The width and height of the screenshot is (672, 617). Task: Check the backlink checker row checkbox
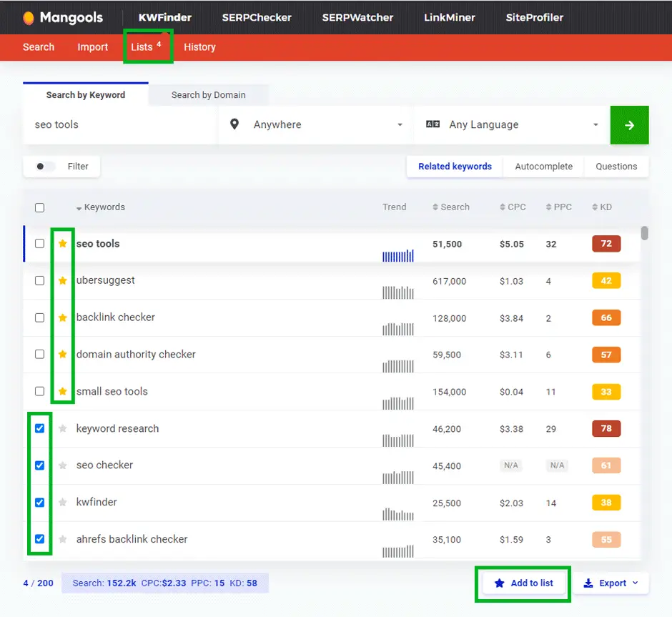(x=39, y=317)
